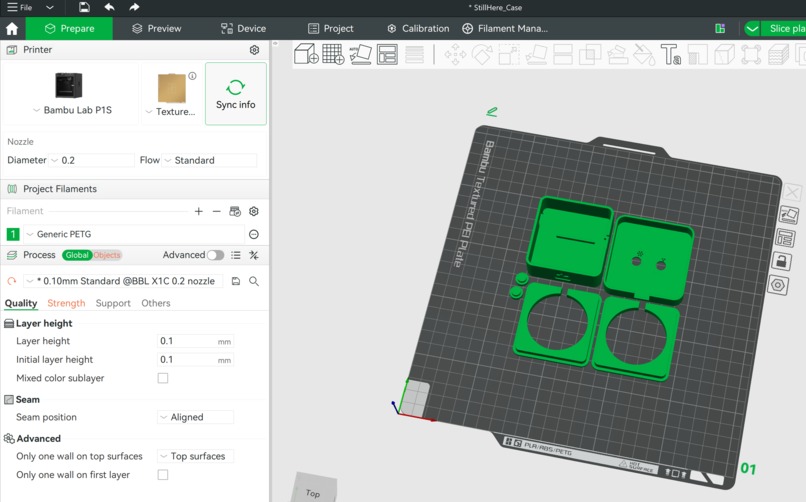Screen dimensions: 806x502
Task: Open nozzle Diameter dropdown
Action: click(x=91, y=160)
